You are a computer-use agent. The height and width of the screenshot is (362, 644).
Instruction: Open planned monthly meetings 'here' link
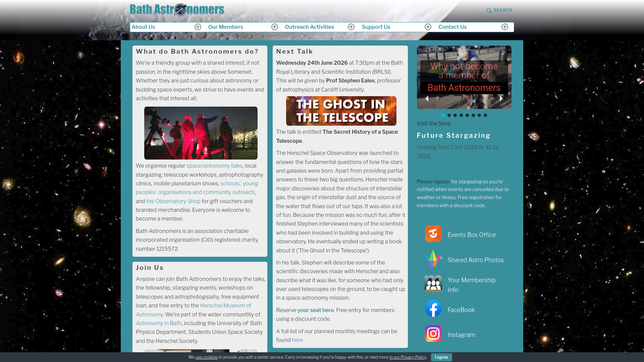(297, 340)
